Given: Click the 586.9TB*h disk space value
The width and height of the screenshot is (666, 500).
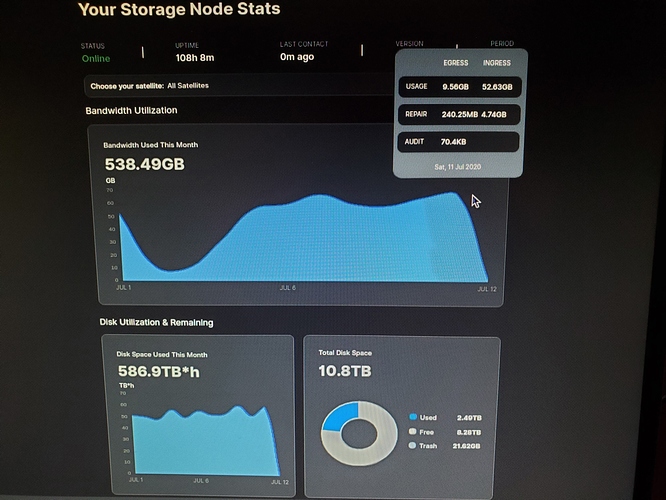Looking at the screenshot, I should [x=159, y=372].
